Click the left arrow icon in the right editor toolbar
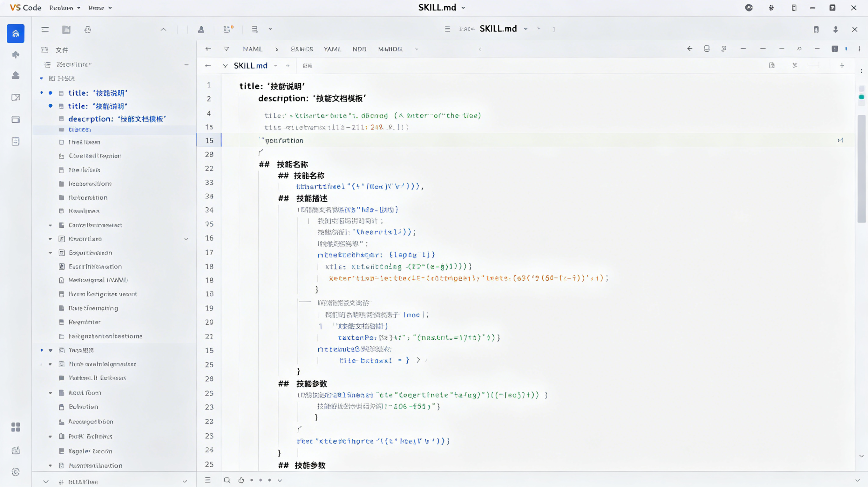This screenshot has width=868, height=487. tap(690, 49)
